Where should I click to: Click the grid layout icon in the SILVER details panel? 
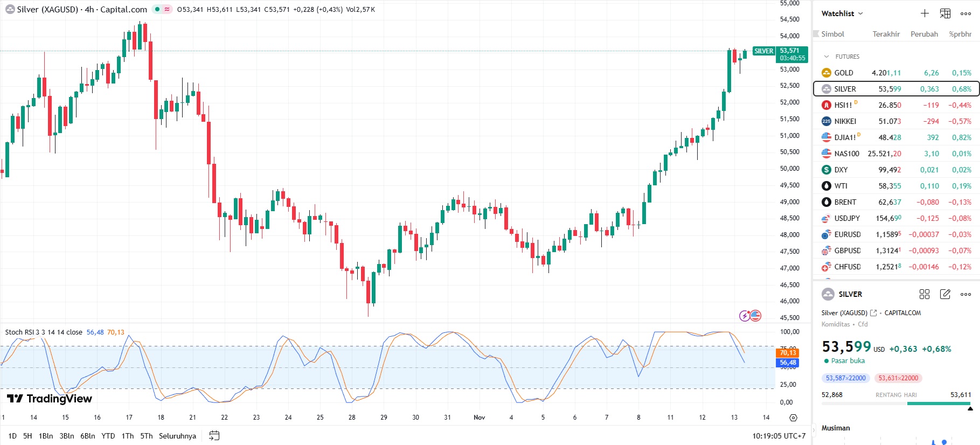925,294
